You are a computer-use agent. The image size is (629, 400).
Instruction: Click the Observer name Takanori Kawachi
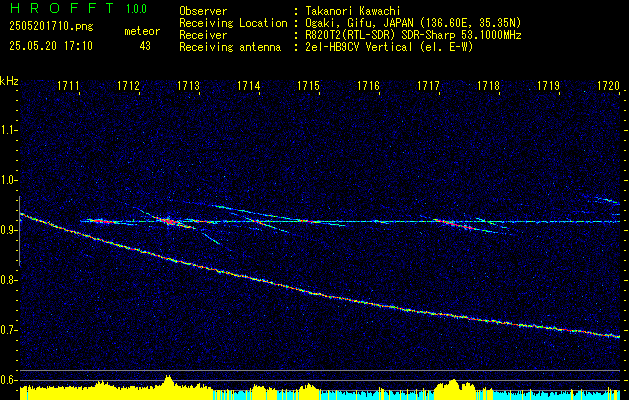[353, 11]
